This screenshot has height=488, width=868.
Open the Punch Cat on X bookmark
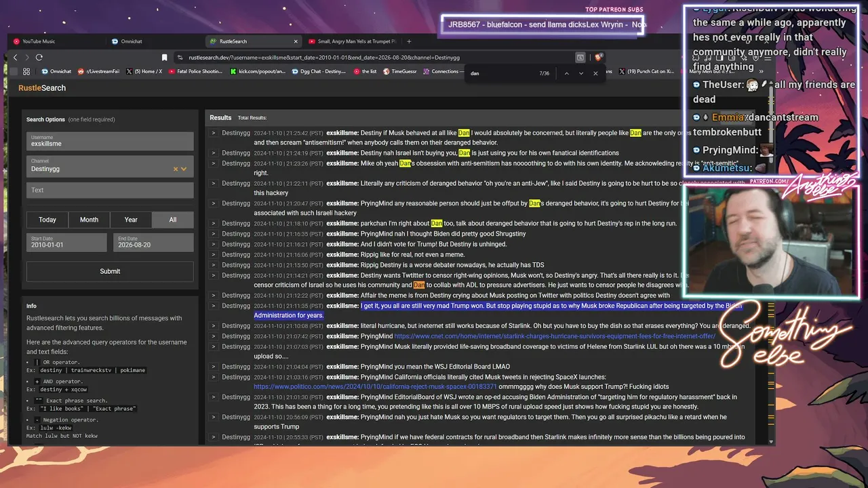click(x=647, y=71)
